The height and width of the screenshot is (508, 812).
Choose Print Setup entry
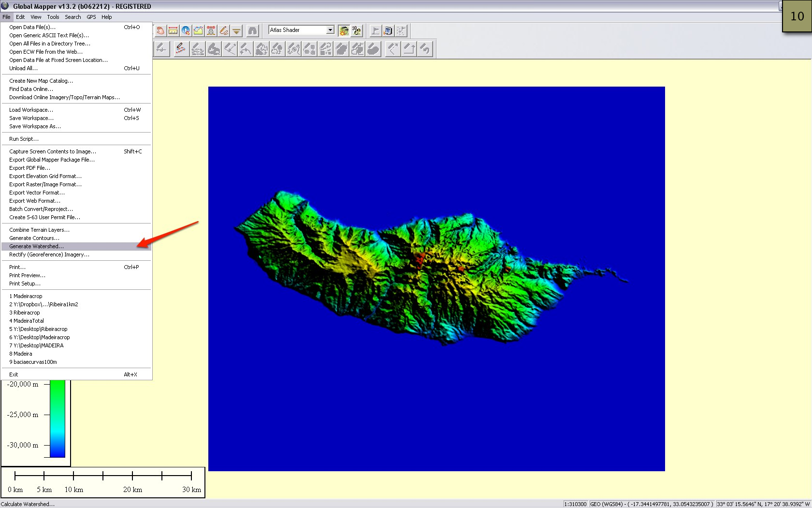point(76,284)
